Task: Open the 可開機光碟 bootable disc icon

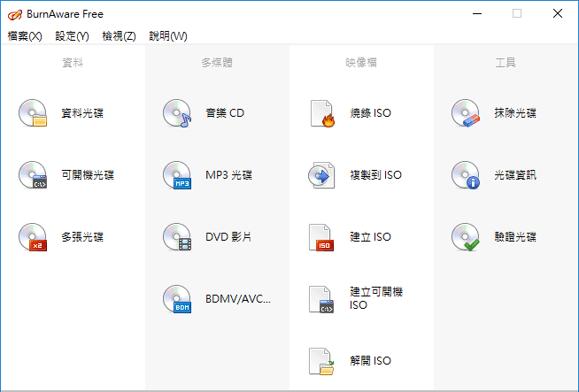Action: 33,175
